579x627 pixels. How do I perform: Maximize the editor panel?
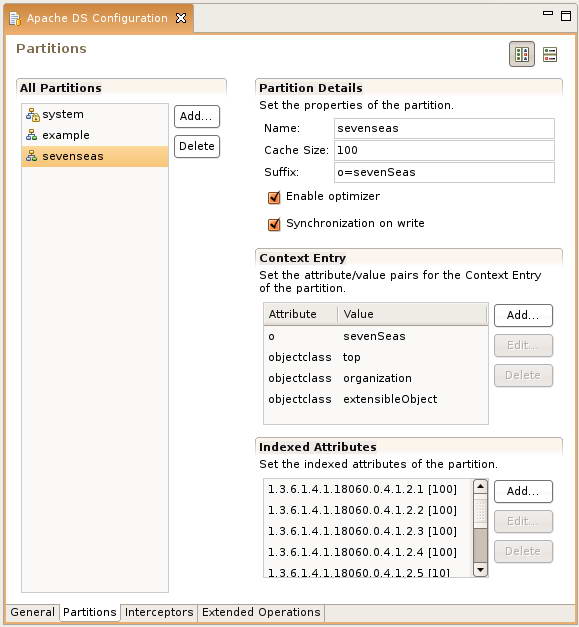coord(566,16)
